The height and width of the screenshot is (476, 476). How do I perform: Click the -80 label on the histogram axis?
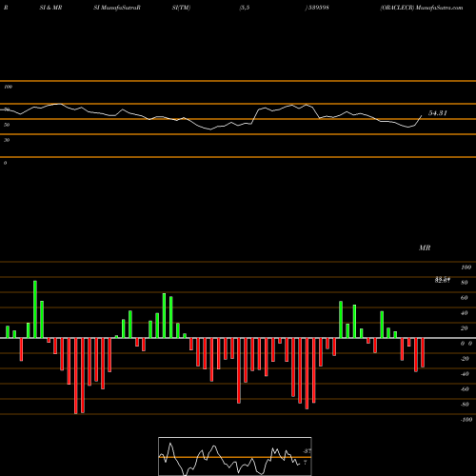tap(465, 405)
